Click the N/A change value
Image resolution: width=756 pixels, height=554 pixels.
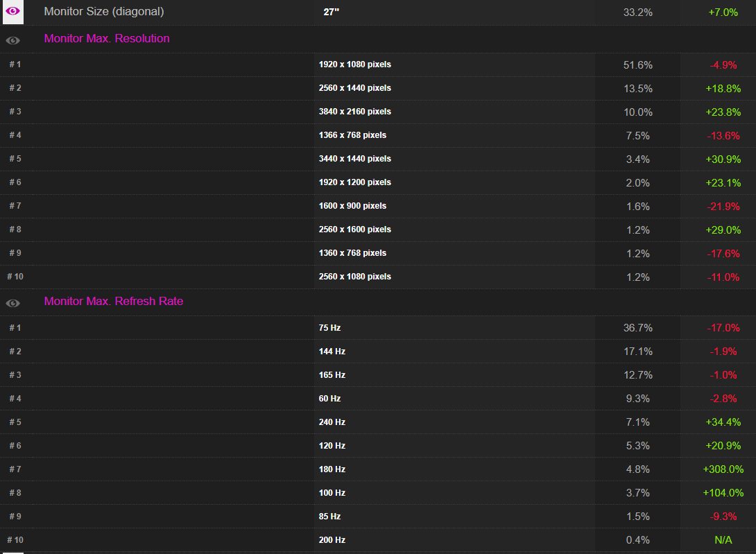point(723,541)
